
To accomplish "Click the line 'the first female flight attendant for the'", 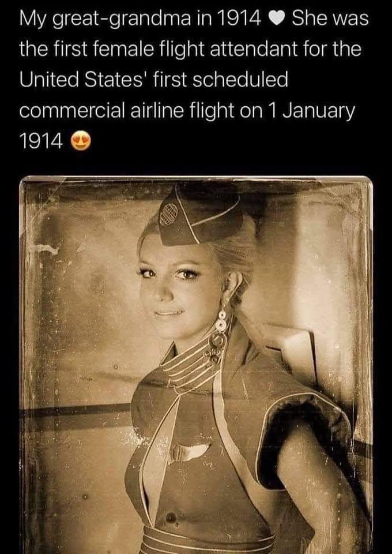I will 191,48.
